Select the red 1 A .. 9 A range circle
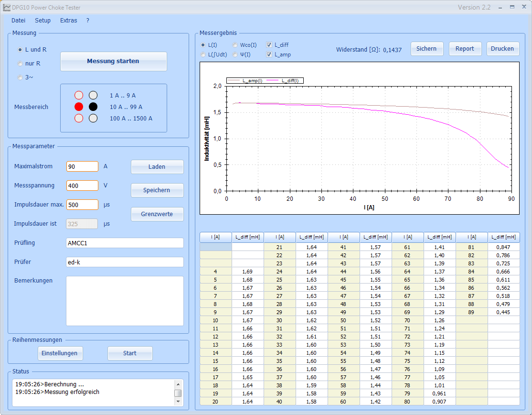Viewport: 532px width, 415px height. 79,95
